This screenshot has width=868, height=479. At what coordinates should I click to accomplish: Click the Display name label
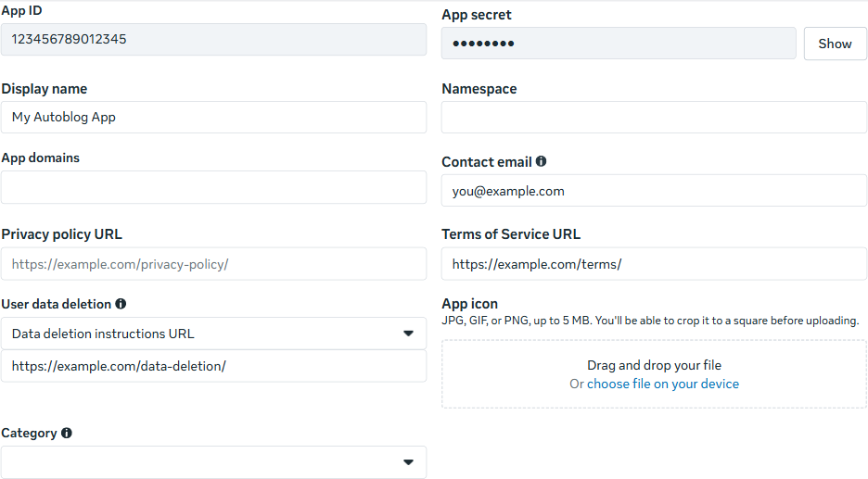click(x=45, y=89)
